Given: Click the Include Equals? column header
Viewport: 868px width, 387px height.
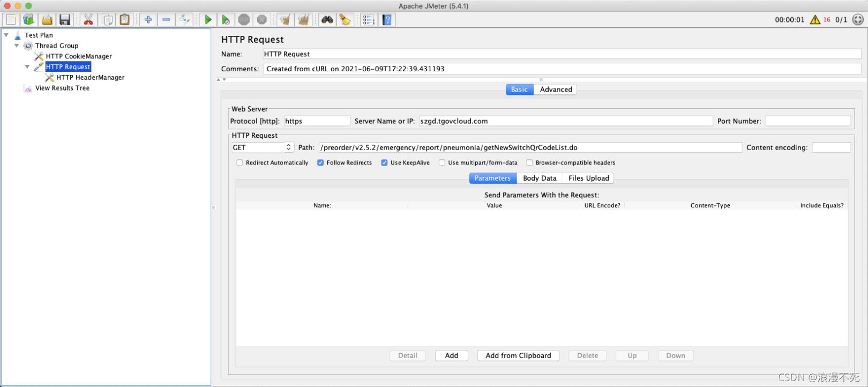Looking at the screenshot, I should pos(822,206).
